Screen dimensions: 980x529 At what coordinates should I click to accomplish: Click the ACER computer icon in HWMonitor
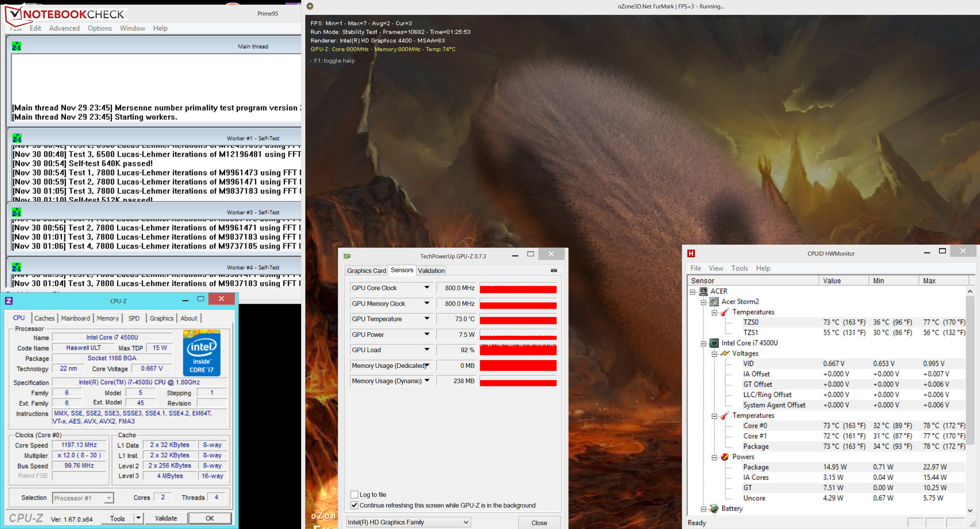(x=703, y=291)
